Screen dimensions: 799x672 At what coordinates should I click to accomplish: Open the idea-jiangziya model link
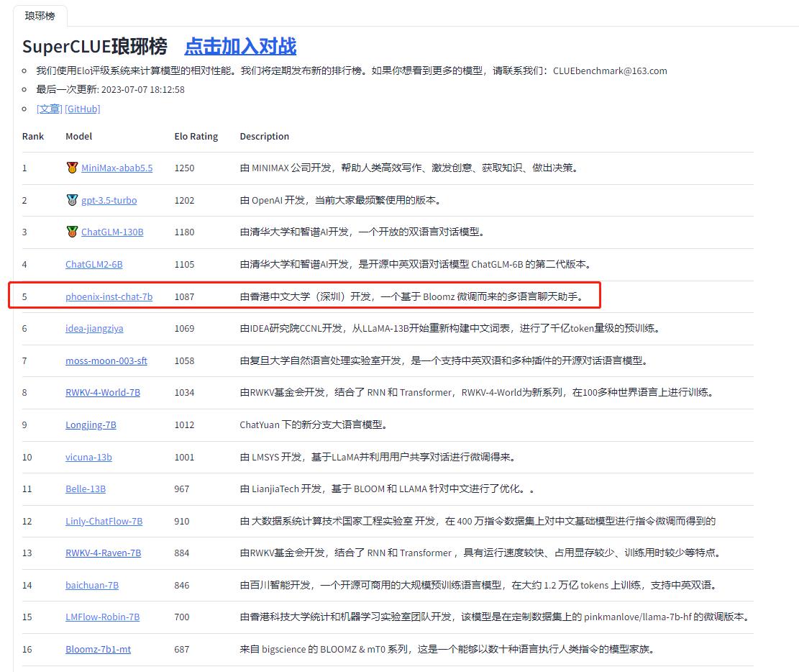(94, 328)
